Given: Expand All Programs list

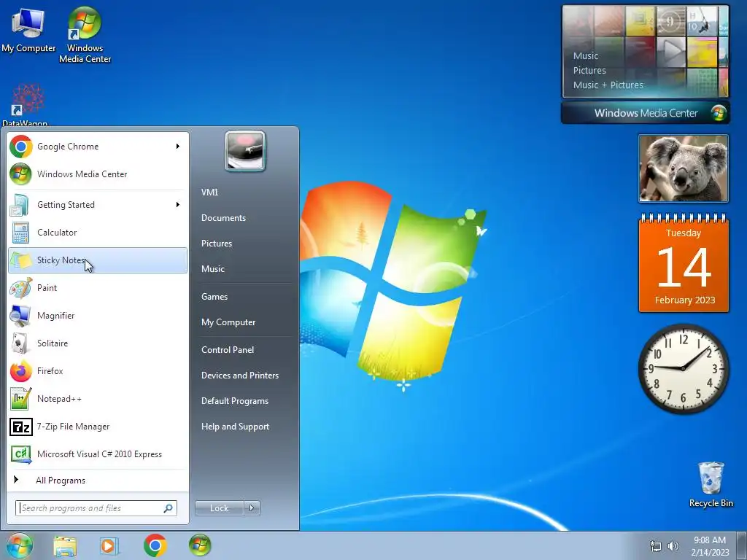Looking at the screenshot, I should [98, 480].
